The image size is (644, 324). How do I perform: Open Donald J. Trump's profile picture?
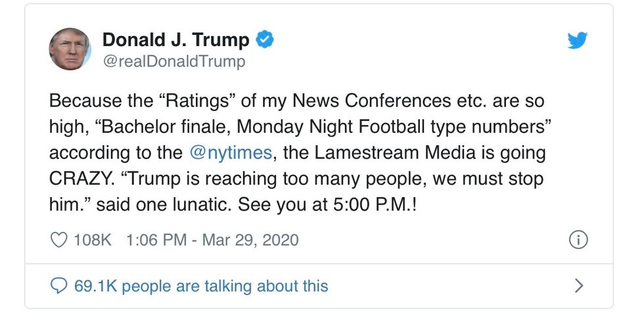point(70,49)
